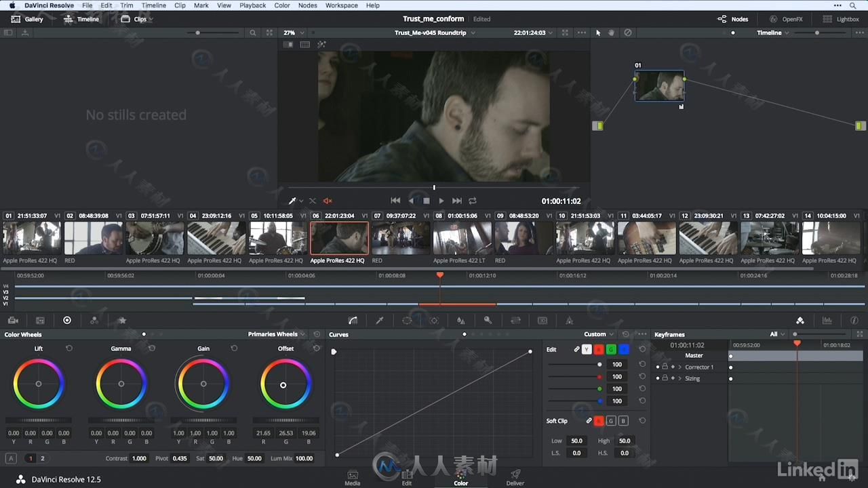Screen dimensions: 868x488
Task: Switch to the Media page
Action: tap(353, 478)
